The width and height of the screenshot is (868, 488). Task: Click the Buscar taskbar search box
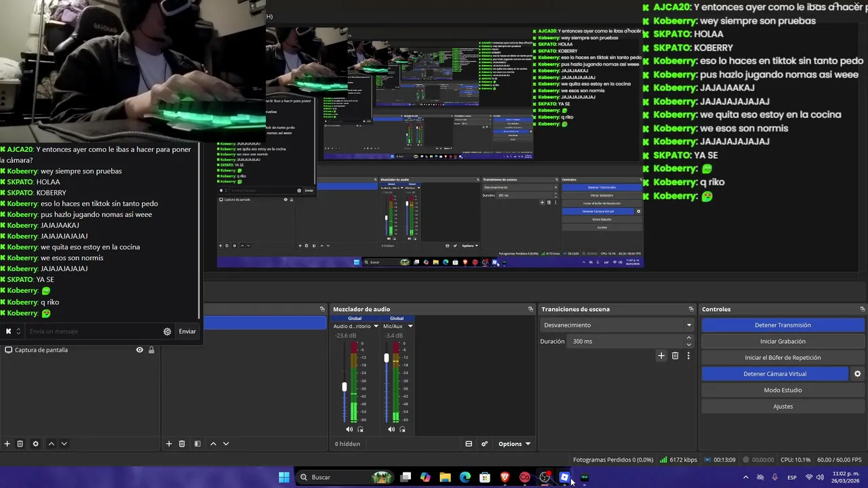[347, 477]
